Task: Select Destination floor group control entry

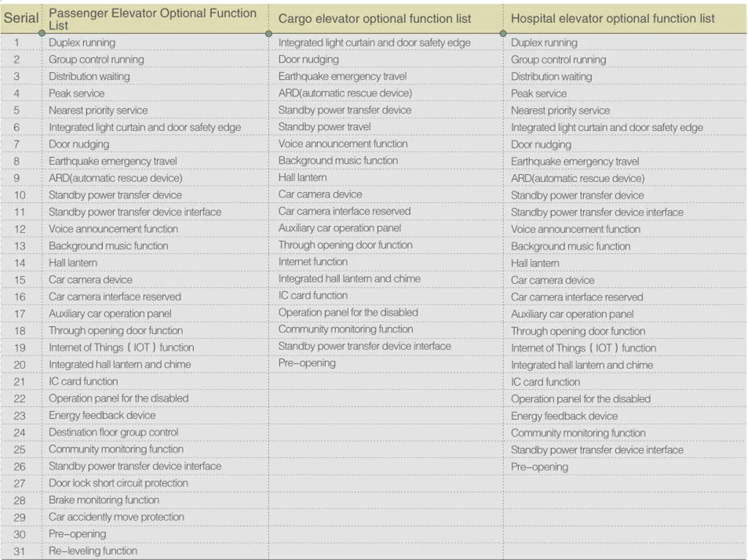Action: coord(113,432)
